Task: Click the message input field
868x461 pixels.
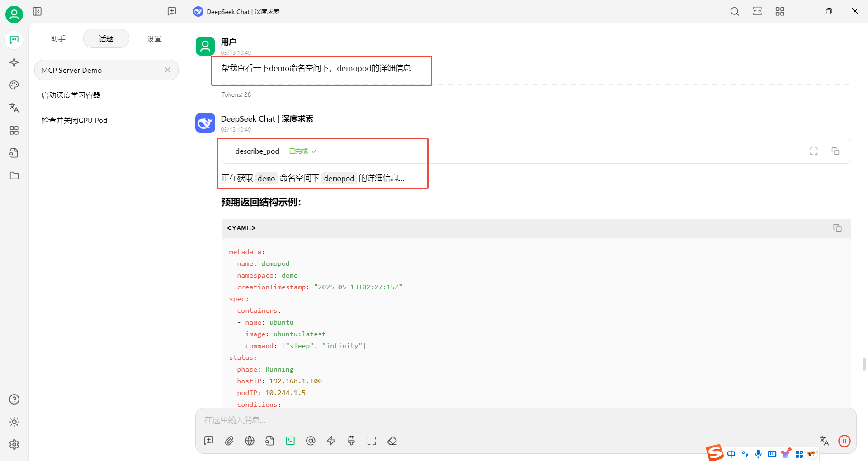Action: point(497,420)
